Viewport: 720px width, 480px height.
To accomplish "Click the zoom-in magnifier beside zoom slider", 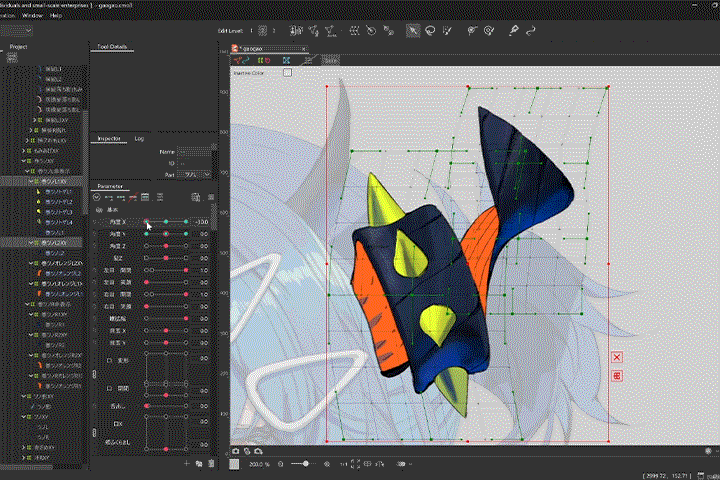I will click(x=327, y=464).
